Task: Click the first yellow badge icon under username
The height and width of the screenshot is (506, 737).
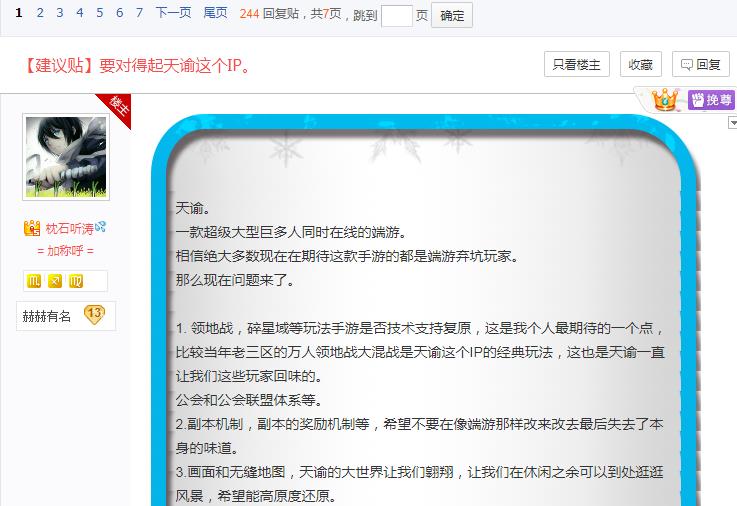Action: (x=34, y=281)
